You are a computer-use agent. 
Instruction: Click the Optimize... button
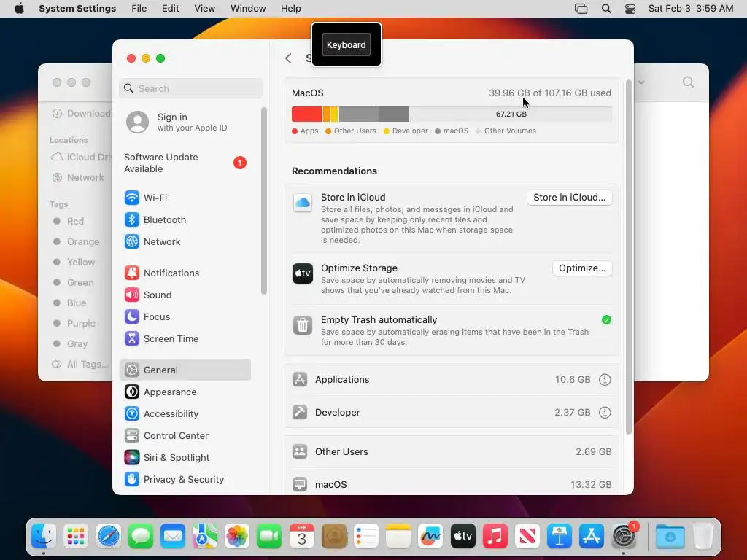click(x=582, y=268)
